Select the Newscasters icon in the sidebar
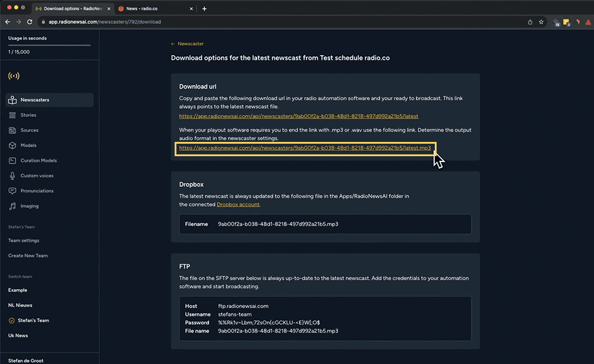The width and height of the screenshot is (594, 364). click(x=12, y=100)
